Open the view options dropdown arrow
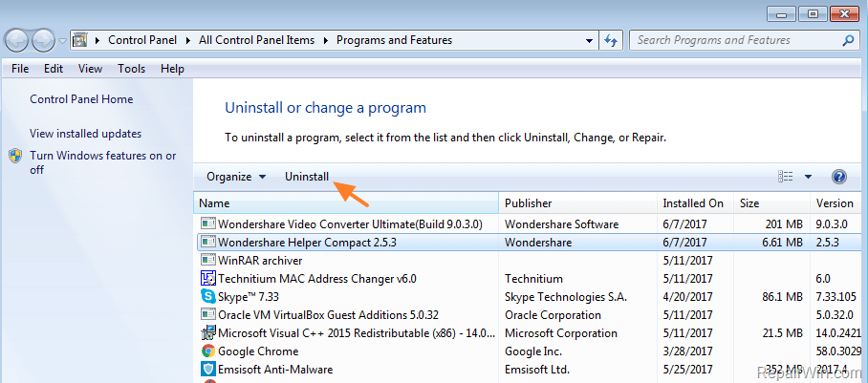The image size is (868, 383). pyautogui.click(x=808, y=177)
